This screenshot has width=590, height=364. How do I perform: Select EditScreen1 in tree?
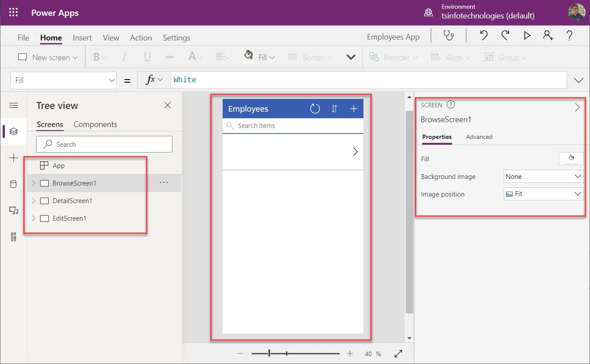pyautogui.click(x=70, y=218)
